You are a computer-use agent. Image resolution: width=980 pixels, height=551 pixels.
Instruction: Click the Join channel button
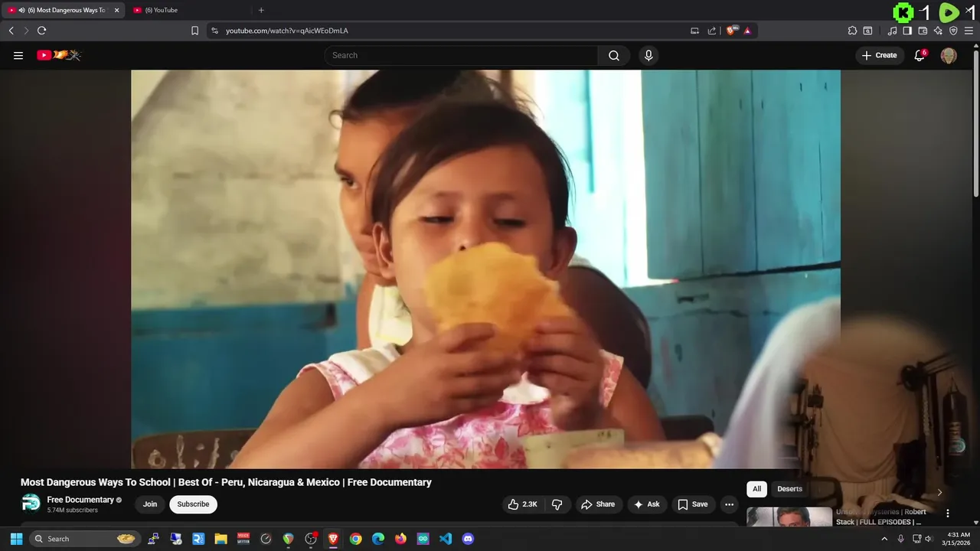tap(150, 504)
